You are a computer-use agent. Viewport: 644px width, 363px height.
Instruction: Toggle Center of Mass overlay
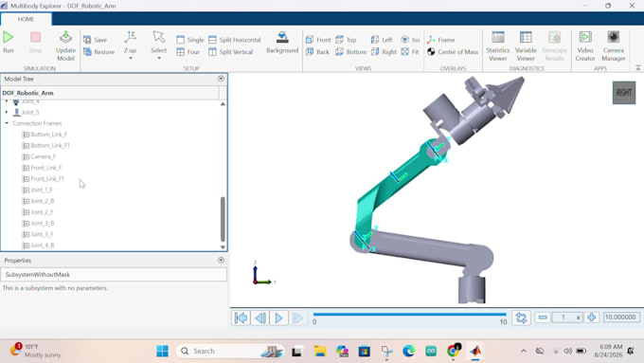[453, 52]
